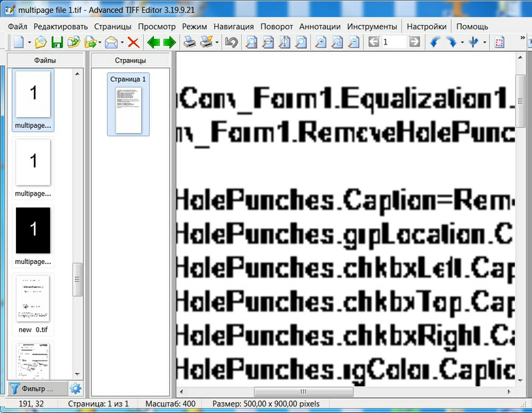532x413 pixels.
Task: Click the document vertical scrollbar thumb
Action: (521, 101)
